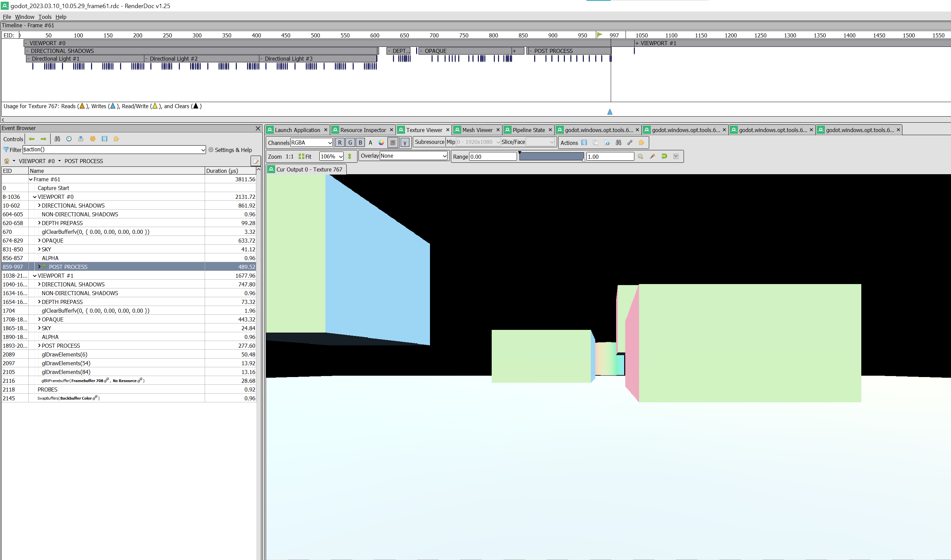Click the Filter $action() input field
The height and width of the screenshot is (560, 951).
click(x=113, y=150)
